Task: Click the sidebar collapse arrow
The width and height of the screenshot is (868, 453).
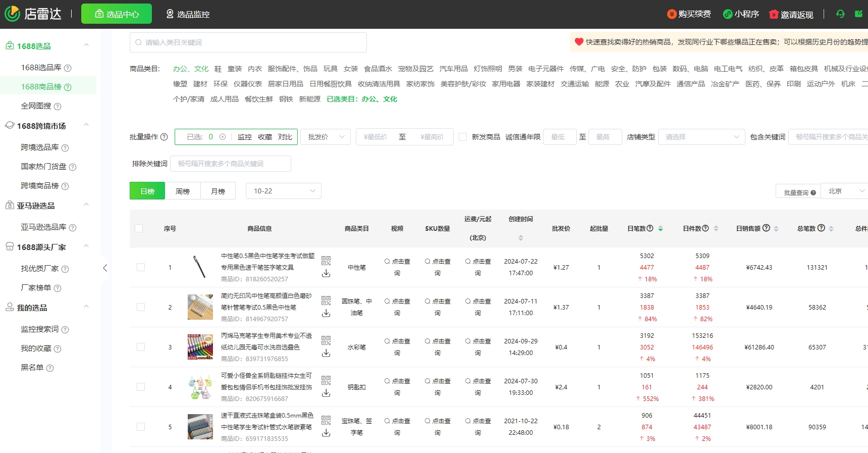Action: pos(105,268)
